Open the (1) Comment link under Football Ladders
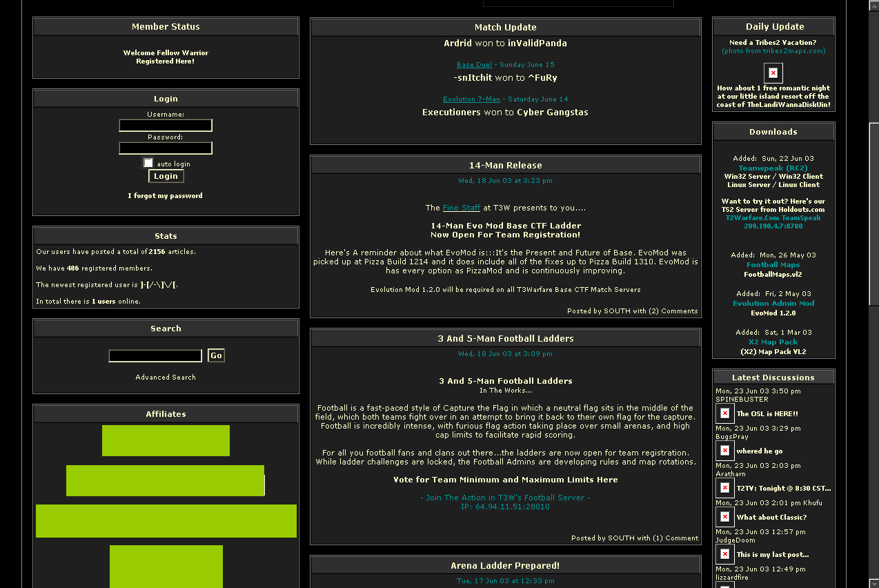The image size is (879, 588). click(675, 538)
